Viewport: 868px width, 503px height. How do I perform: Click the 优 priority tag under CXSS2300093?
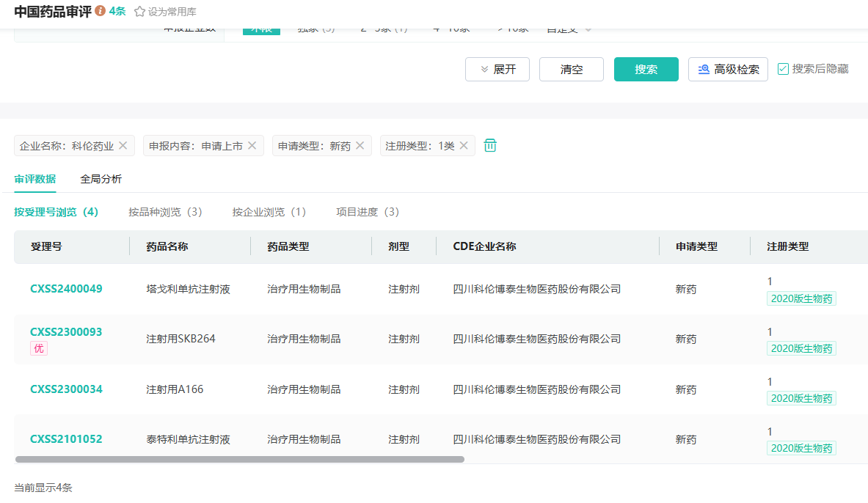(x=39, y=349)
